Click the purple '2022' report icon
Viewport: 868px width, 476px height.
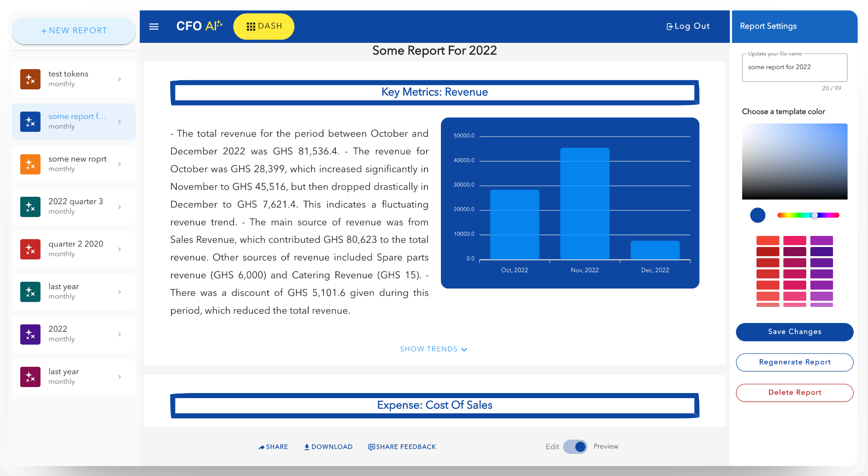tap(30, 334)
